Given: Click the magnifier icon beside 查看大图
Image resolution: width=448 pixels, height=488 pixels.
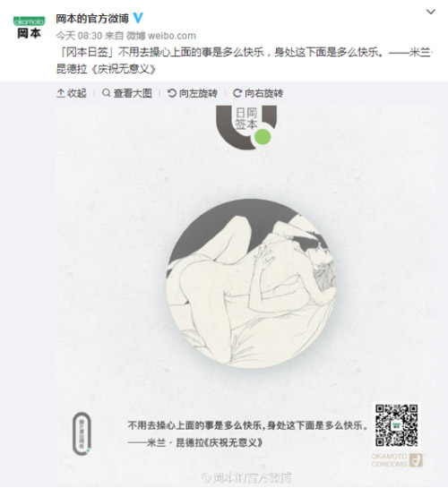Looking at the screenshot, I should pos(106,93).
